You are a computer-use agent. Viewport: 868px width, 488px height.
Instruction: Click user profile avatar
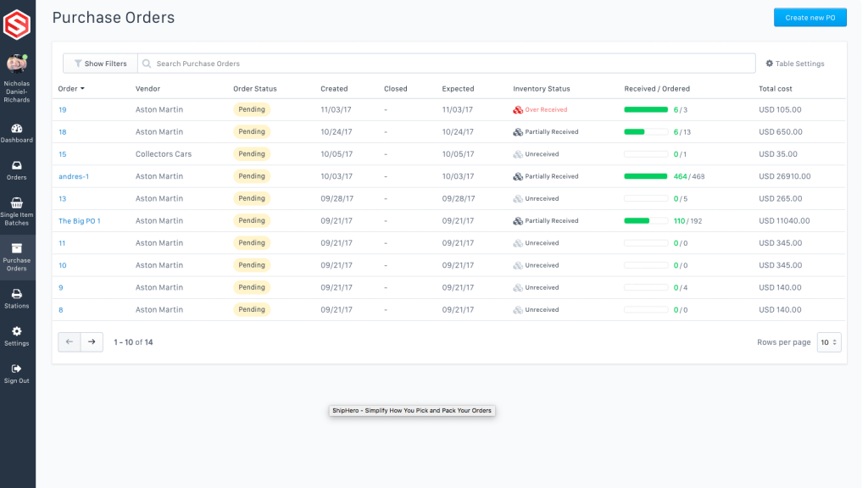tap(16, 64)
